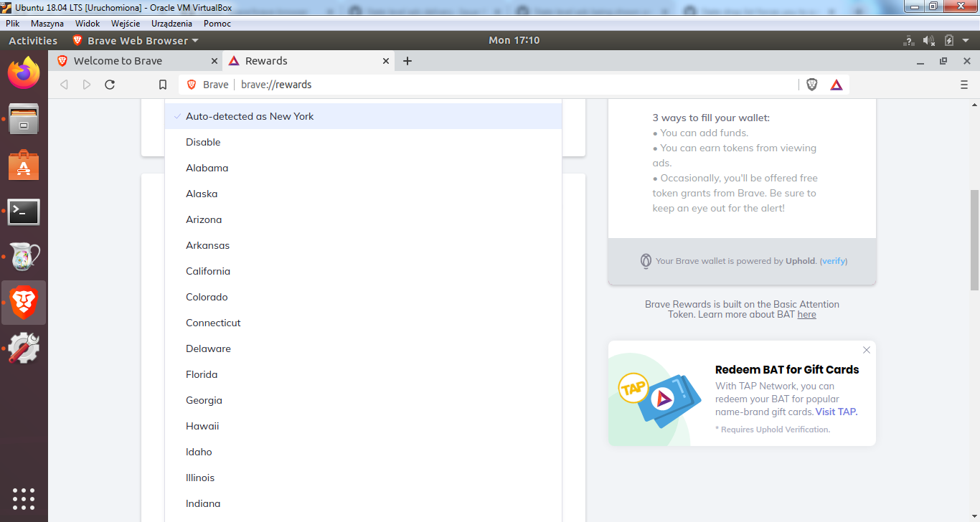Open the Maszyna menu
980x522 pixels.
pyautogui.click(x=47, y=24)
